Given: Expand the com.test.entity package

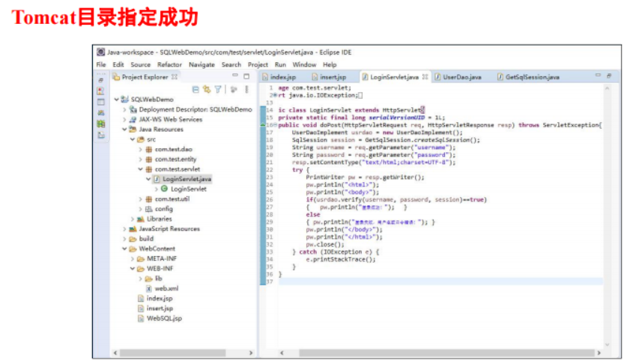Looking at the screenshot, I should coord(140,159).
